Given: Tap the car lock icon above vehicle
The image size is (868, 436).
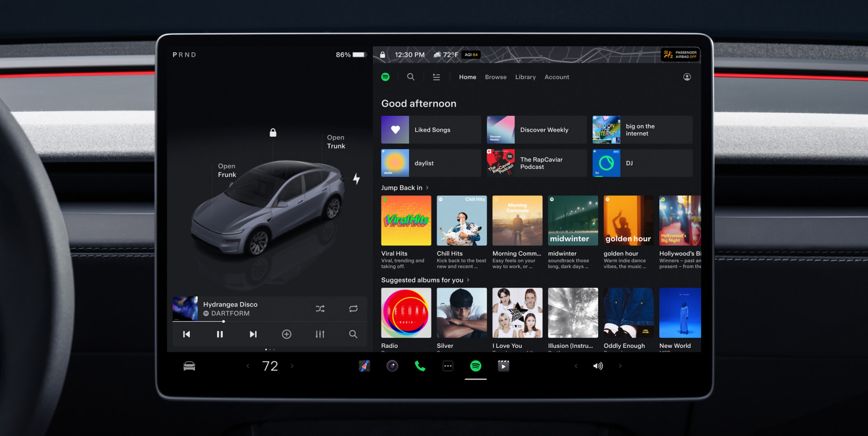Looking at the screenshot, I should point(273,132).
